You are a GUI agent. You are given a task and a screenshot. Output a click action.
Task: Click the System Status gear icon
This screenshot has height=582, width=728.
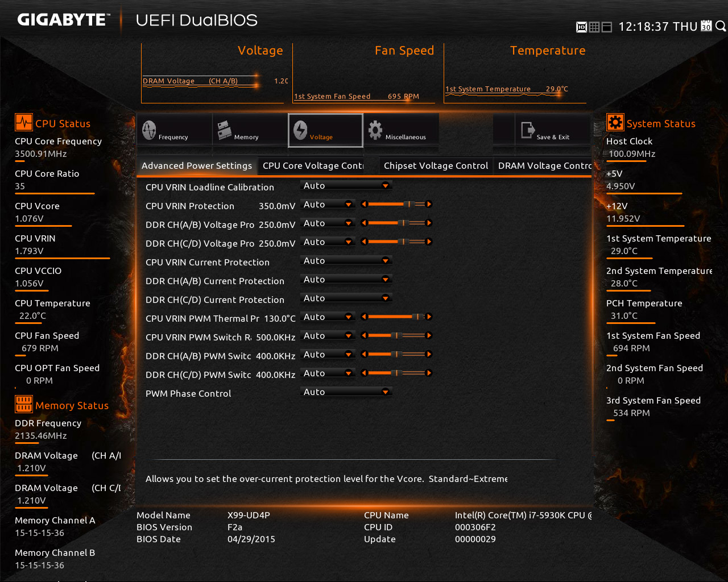click(x=615, y=123)
